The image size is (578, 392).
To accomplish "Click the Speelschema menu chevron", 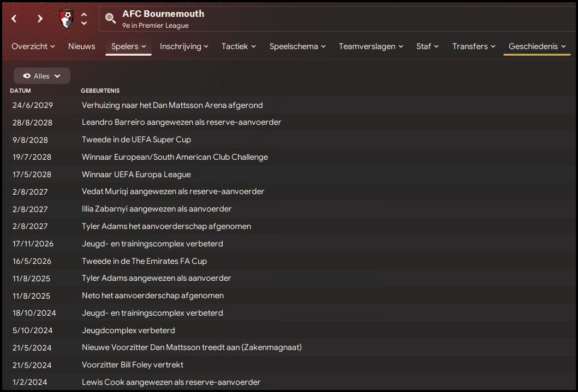I will 323,46.
